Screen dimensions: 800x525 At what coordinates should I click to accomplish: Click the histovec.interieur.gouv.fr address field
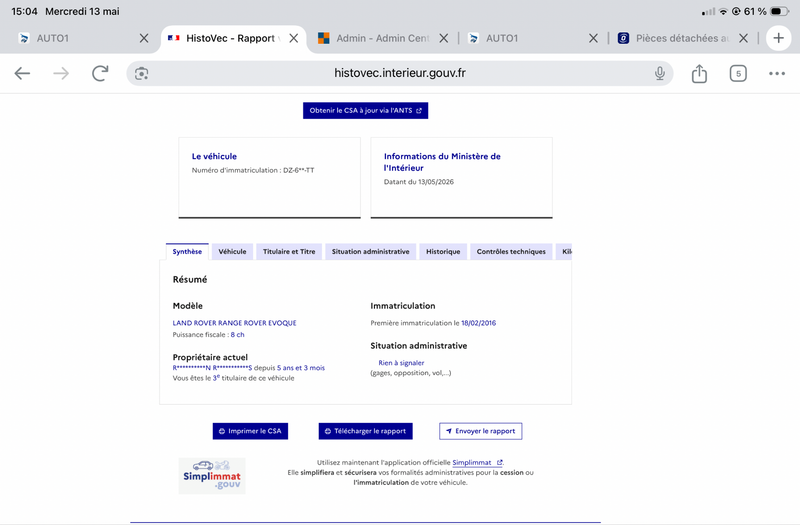(x=399, y=73)
